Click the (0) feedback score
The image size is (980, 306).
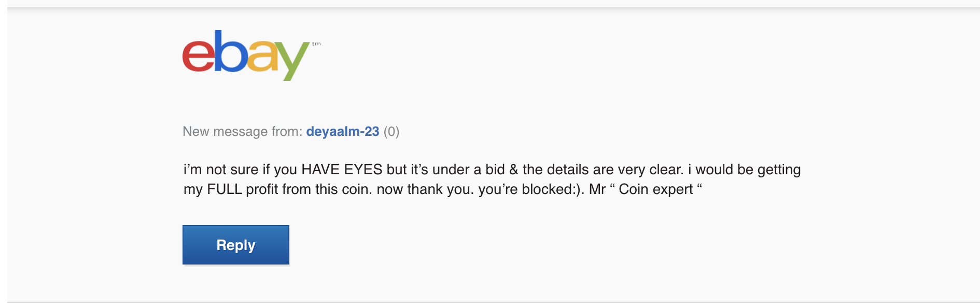click(x=391, y=132)
